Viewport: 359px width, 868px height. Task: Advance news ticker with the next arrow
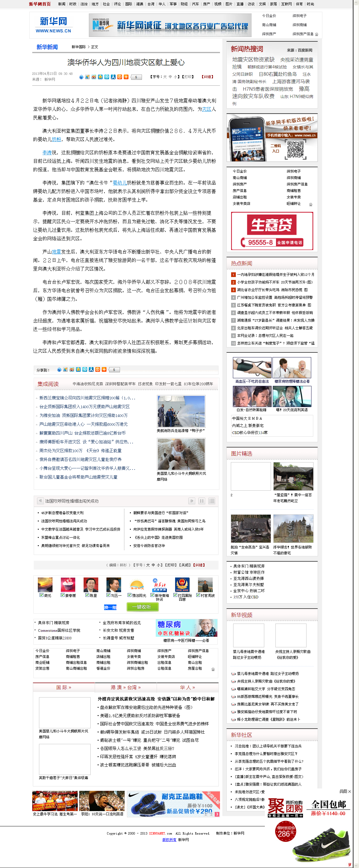(192, 501)
